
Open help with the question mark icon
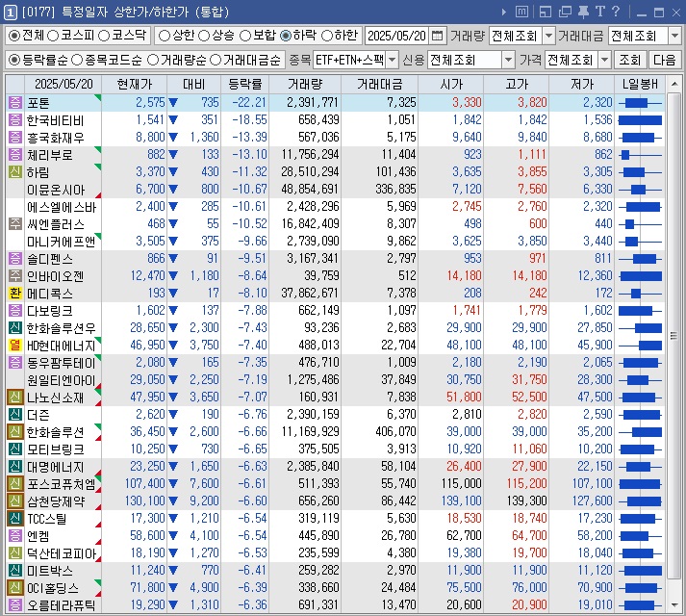click(x=616, y=12)
